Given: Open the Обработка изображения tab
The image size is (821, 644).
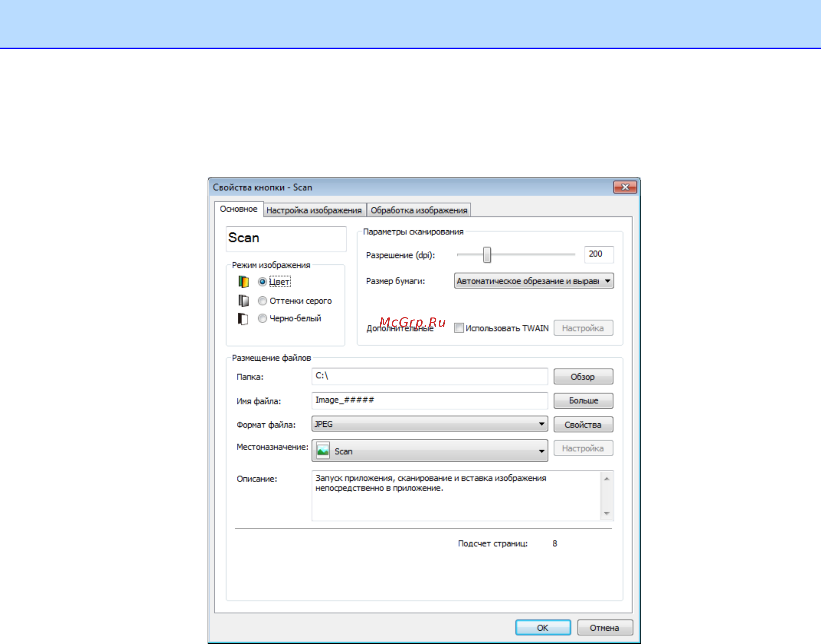Looking at the screenshot, I should click(419, 211).
